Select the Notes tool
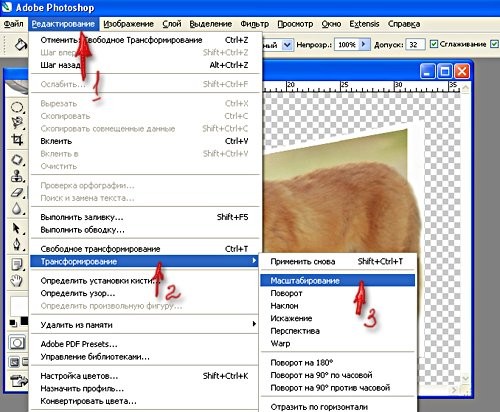Viewport: 500px width, 412px height. coord(17,265)
